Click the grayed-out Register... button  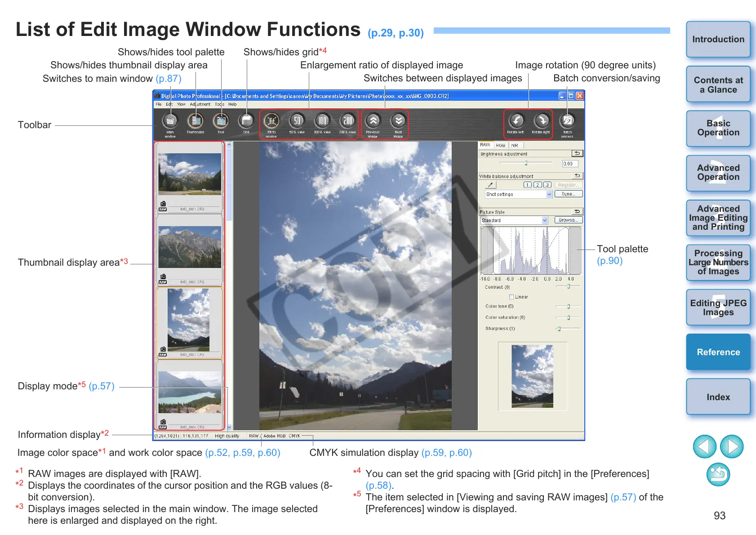pos(569,185)
